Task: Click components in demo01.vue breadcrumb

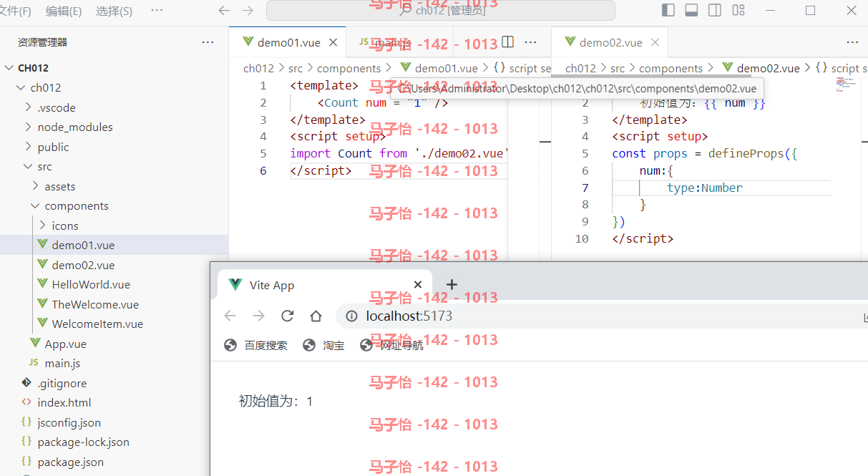Action: pos(348,68)
